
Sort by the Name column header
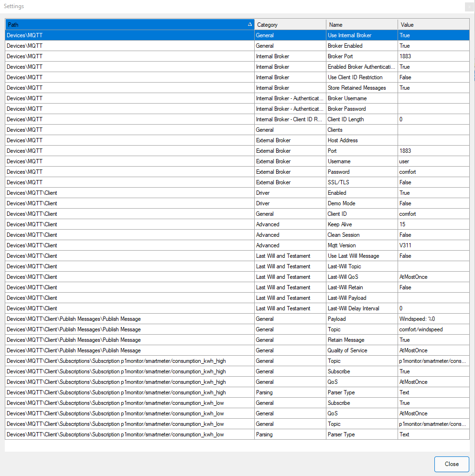[362, 24]
